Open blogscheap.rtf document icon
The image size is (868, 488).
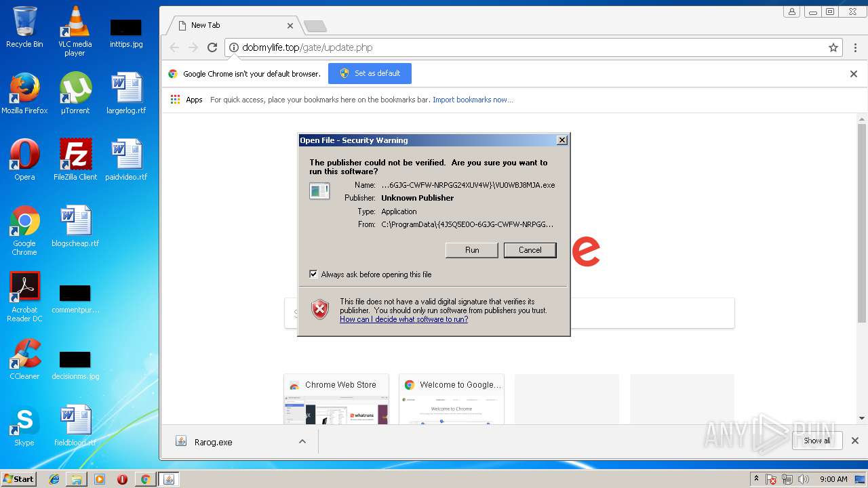click(x=75, y=226)
